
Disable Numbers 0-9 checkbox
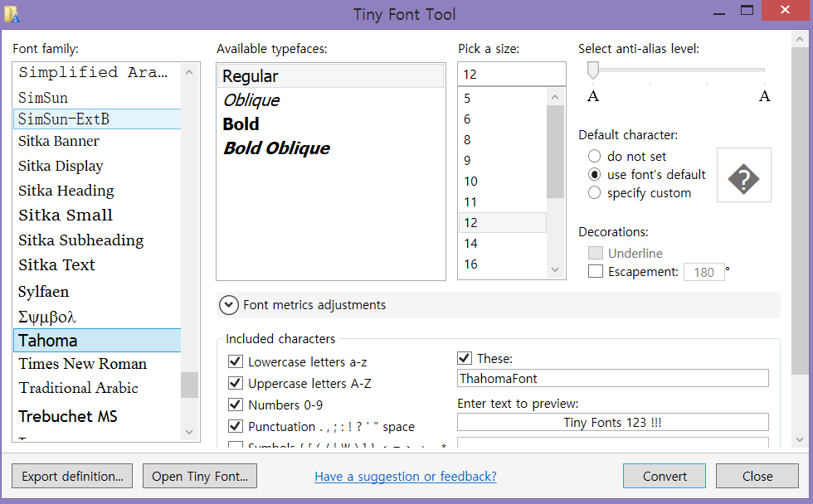pos(235,405)
